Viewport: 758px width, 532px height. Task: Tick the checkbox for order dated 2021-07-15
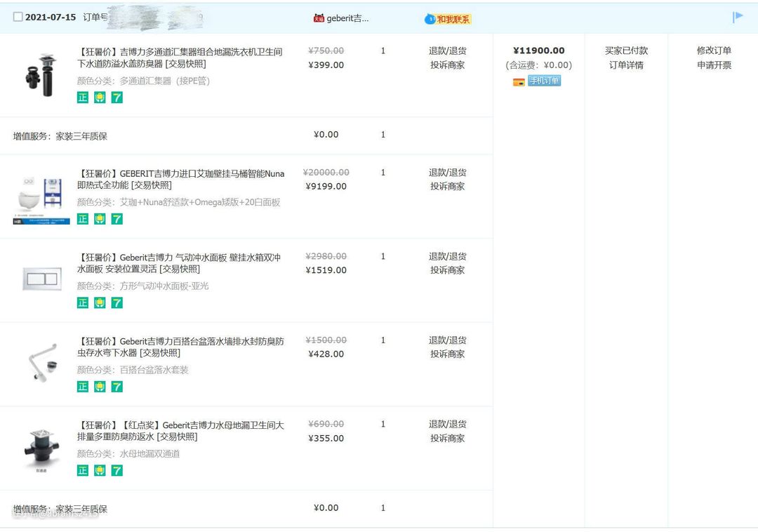(18, 18)
